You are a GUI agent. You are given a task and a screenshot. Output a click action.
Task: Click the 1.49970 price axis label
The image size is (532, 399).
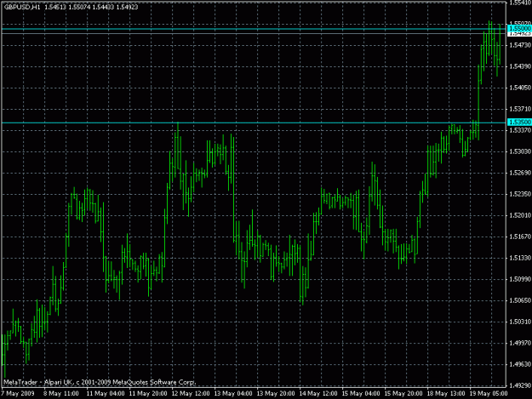(520, 343)
